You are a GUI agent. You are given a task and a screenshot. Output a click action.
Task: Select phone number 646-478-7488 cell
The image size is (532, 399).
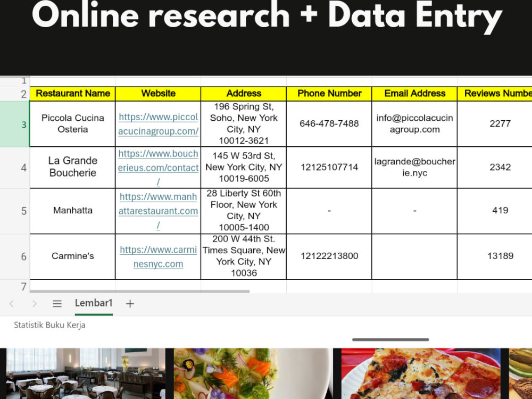tap(329, 124)
